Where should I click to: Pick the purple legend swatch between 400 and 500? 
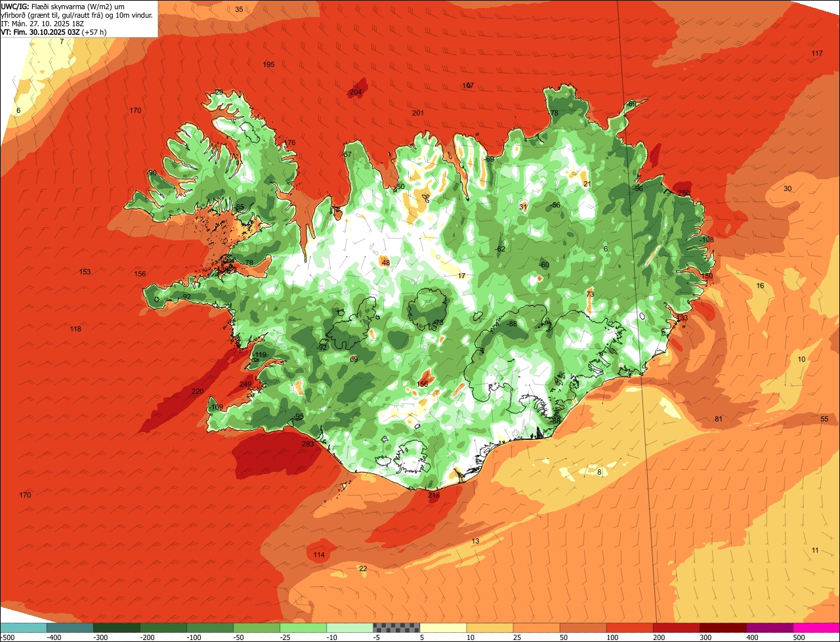pos(770,628)
